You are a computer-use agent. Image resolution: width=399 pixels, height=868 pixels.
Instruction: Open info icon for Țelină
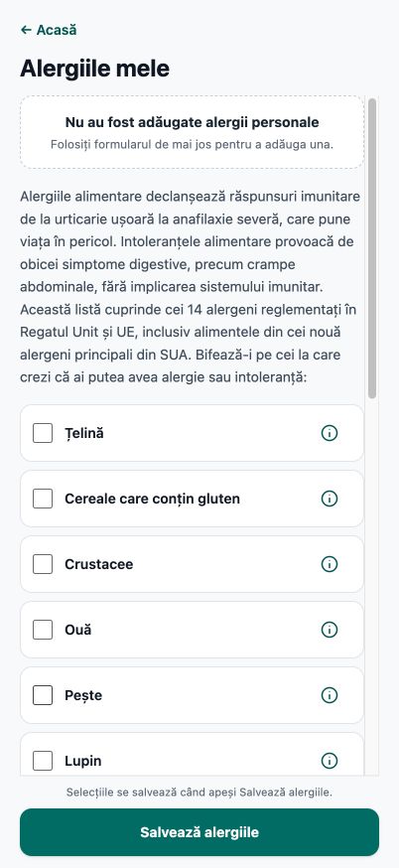[330, 433]
